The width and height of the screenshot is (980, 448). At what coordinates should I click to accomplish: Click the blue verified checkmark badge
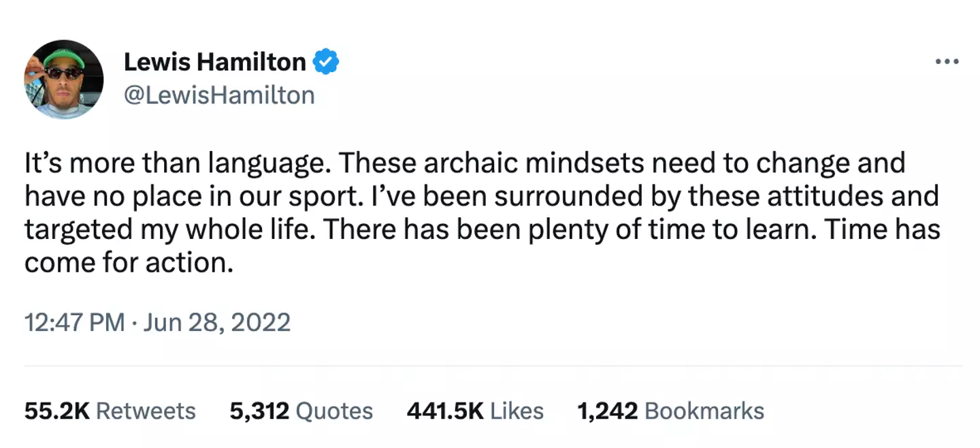(326, 63)
